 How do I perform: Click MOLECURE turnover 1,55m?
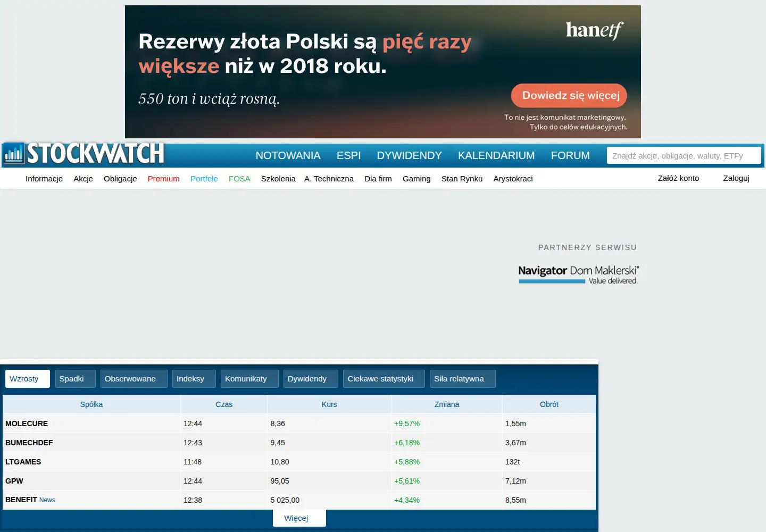click(515, 423)
